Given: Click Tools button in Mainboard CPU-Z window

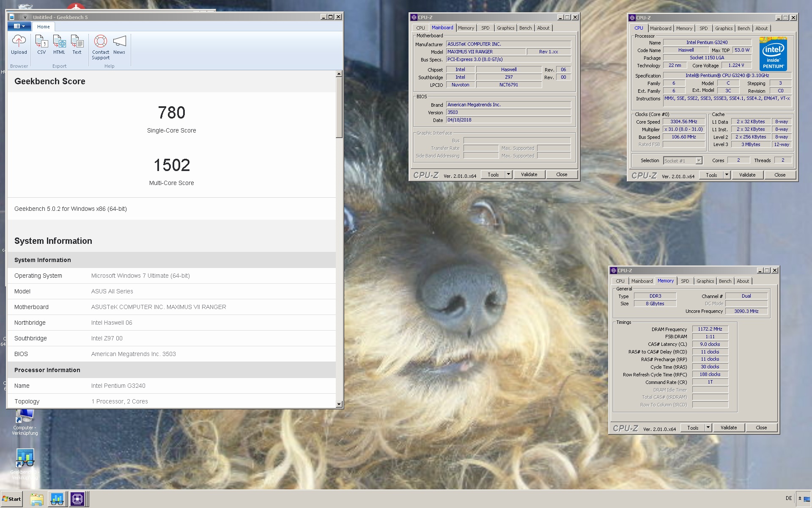Looking at the screenshot, I should click(493, 174).
